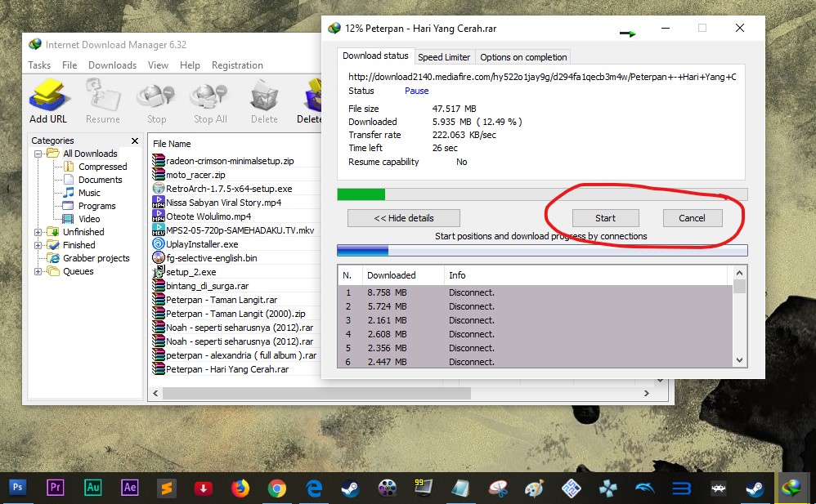Image resolution: width=816 pixels, height=504 pixels.
Task: Open the Tasks menu
Action: [x=39, y=65]
